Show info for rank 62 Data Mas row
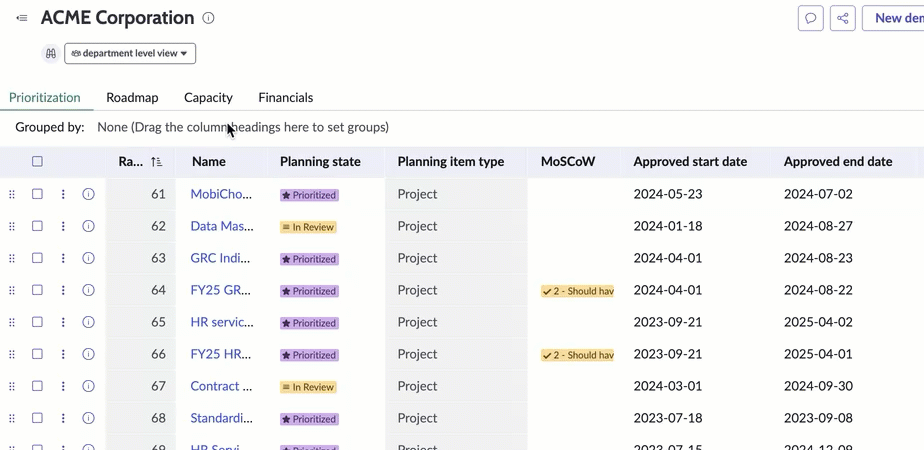The height and width of the screenshot is (450, 924). click(88, 226)
